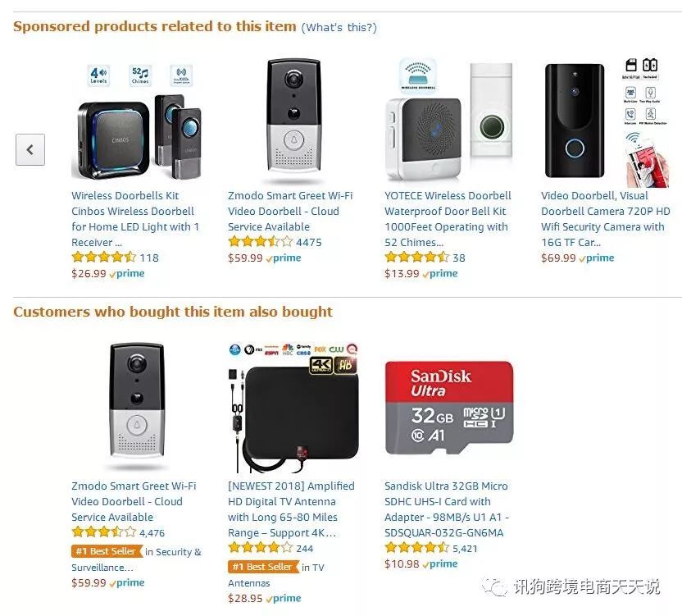Viewport: 682px width, 616px height.
Task: Open the Amplified HD Digital TV Antenna image
Action: 292,408
